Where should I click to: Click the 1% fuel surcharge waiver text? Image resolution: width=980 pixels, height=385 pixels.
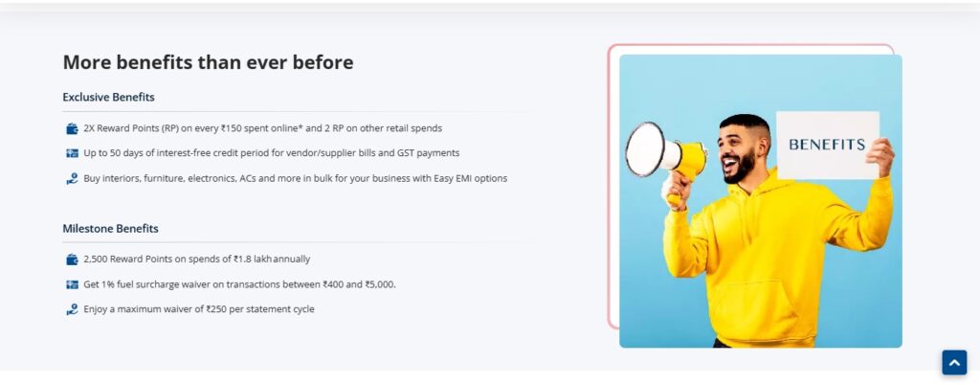pyautogui.click(x=239, y=284)
